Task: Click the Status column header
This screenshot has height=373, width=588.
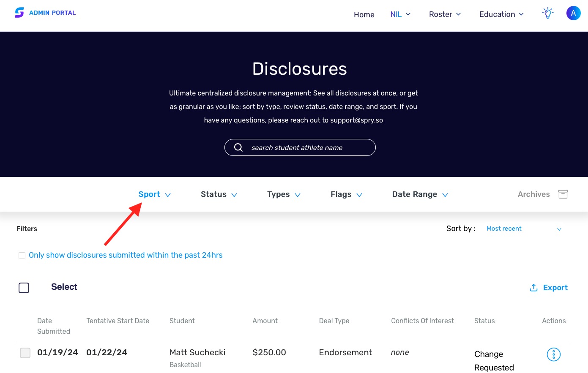Action: (484, 321)
